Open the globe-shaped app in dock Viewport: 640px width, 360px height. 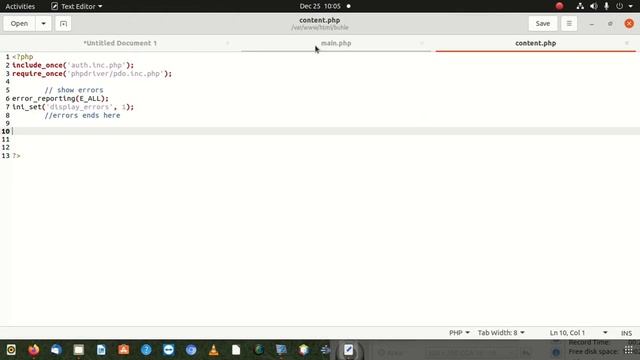(258, 350)
